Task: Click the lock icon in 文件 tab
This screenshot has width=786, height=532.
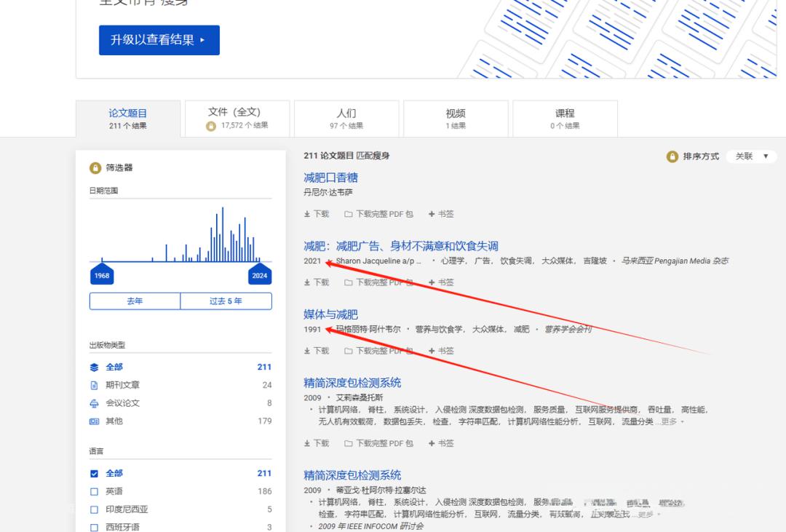Action: pos(211,127)
